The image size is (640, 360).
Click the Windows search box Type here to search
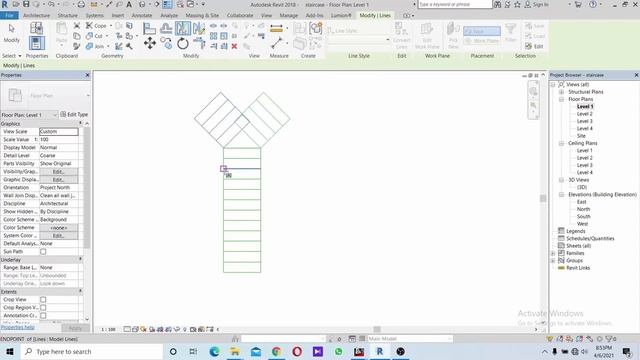coord(91,351)
